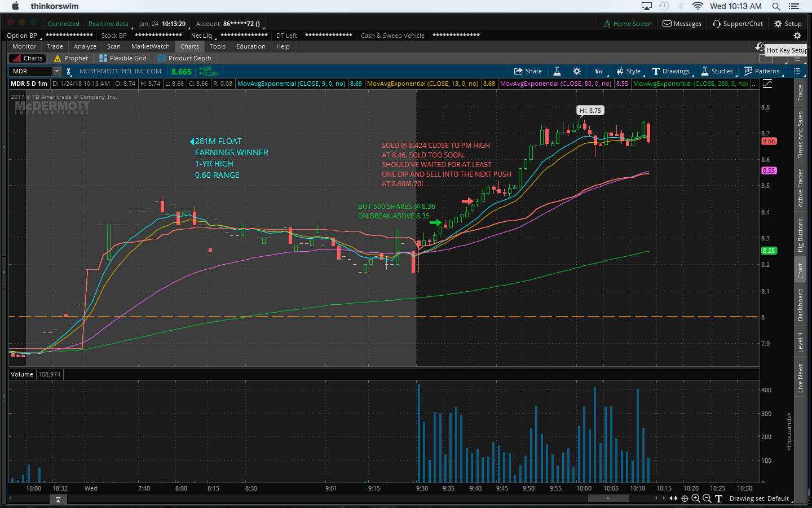This screenshot has height=508, width=812.
Task: Click the flask Edit Studies icon
Action: (557, 71)
